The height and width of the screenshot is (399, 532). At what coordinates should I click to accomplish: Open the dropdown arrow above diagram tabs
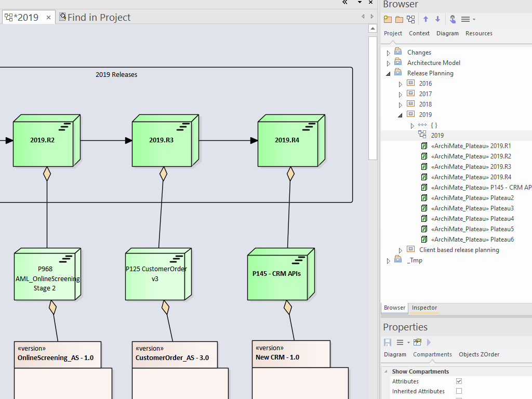point(360,3)
